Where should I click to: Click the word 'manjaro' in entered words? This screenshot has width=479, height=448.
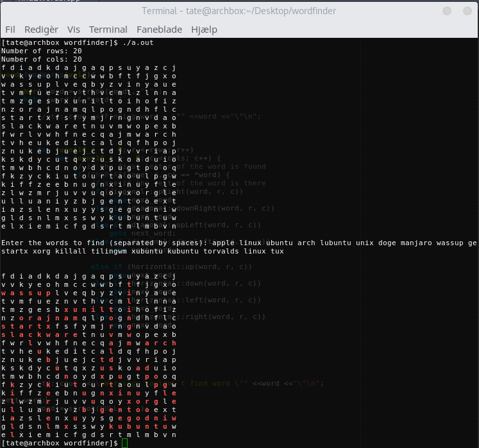pos(416,243)
